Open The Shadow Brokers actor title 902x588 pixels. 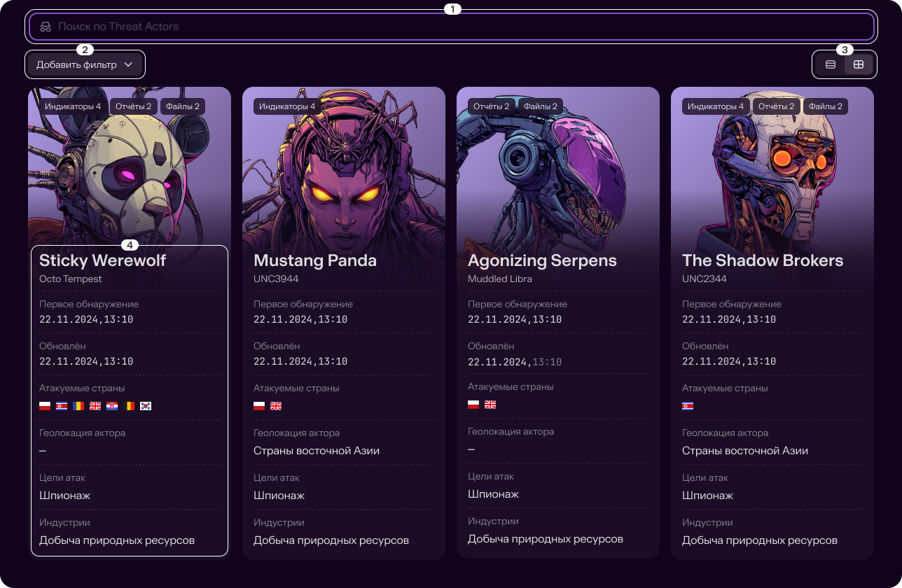(763, 260)
